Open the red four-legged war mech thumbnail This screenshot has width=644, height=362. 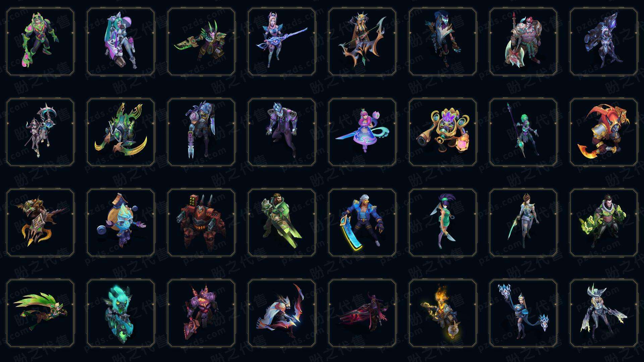(x=201, y=223)
